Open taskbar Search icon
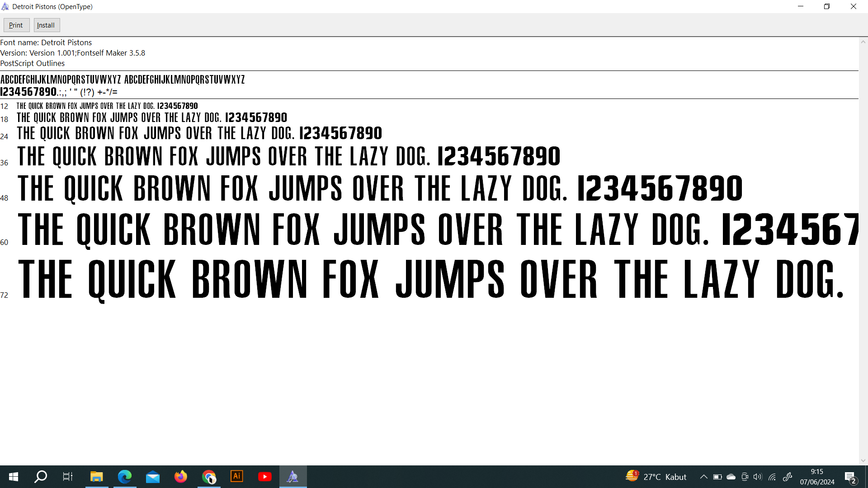Viewport: 868px width, 488px height. pos(41,477)
